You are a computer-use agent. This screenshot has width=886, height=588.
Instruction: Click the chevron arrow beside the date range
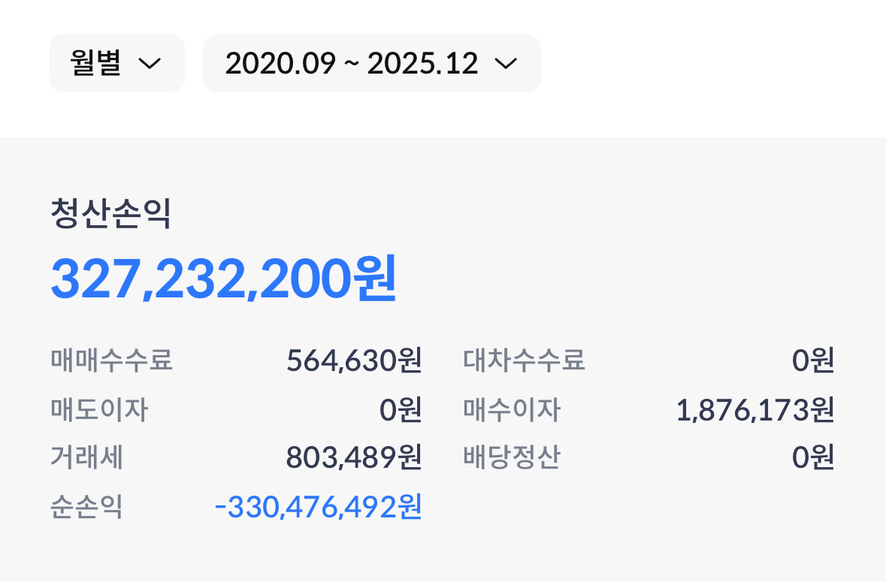click(x=507, y=65)
